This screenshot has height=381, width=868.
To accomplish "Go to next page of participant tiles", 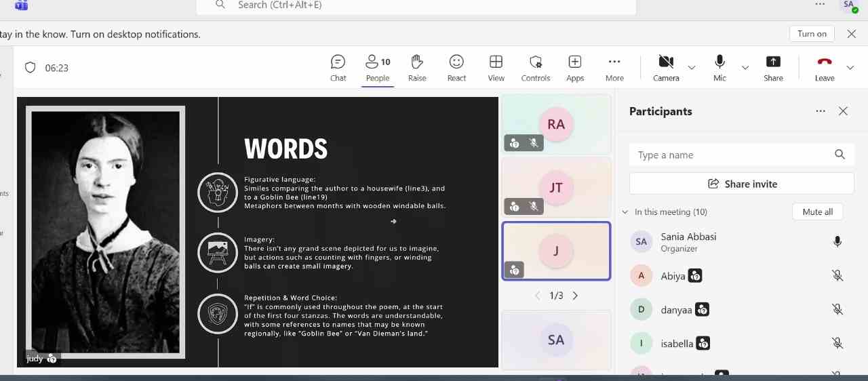I will [576, 296].
